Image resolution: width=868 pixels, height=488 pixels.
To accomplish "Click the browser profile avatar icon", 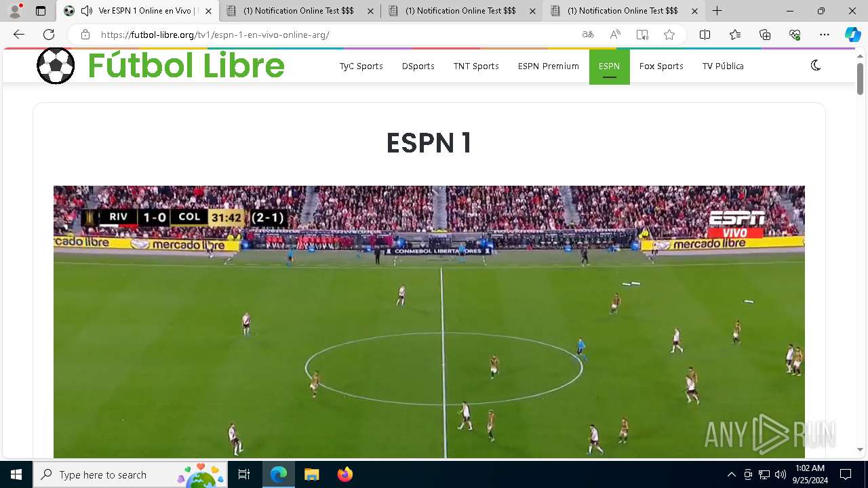I will click(x=15, y=11).
